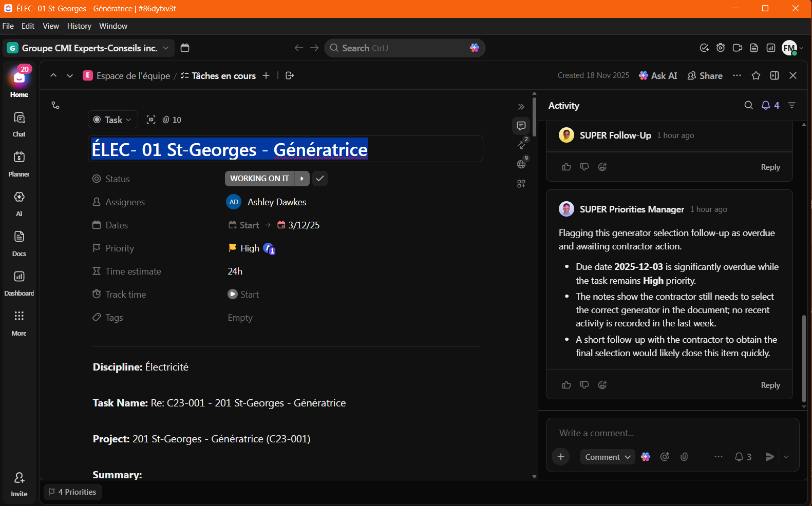Toggle the activity notifications bell showing 4
812x506 pixels.
770,106
